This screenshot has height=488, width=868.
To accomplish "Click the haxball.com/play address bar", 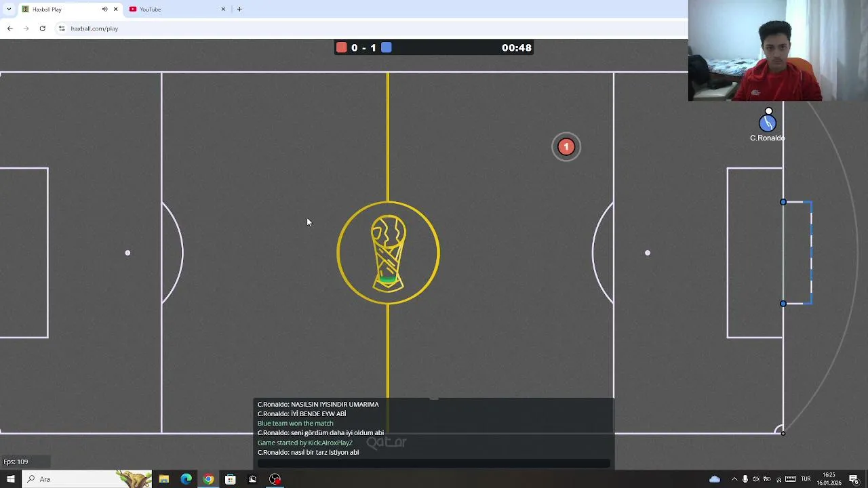I will (x=94, y=28).
